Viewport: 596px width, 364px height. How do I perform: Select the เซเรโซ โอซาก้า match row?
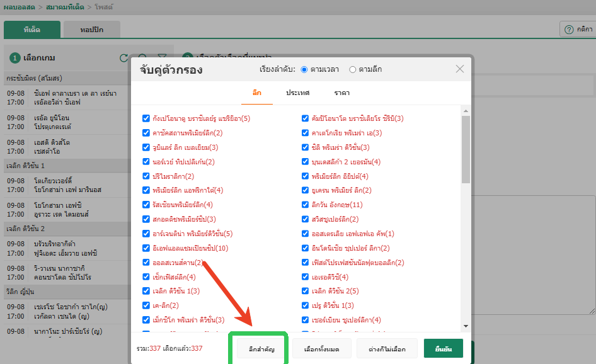click(67, 311)
